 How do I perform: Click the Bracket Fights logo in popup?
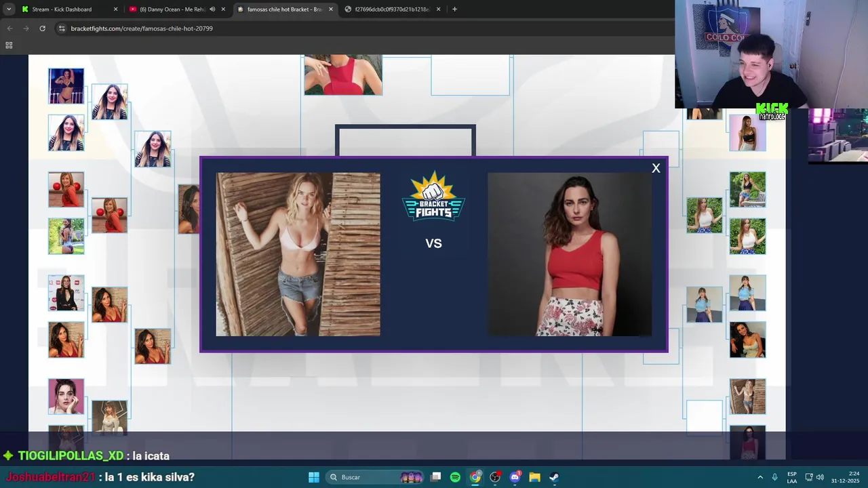point(433,197)
